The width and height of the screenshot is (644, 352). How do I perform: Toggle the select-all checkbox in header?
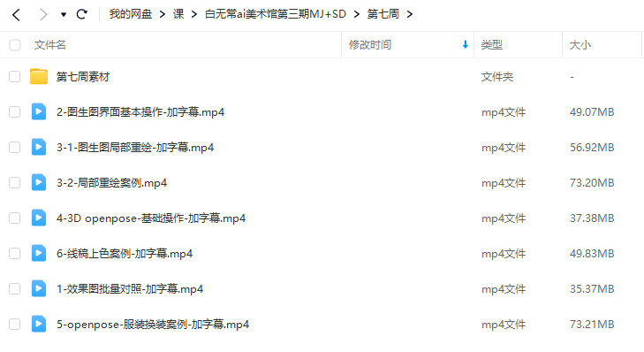pyautogui.click(x=15, y=45)
